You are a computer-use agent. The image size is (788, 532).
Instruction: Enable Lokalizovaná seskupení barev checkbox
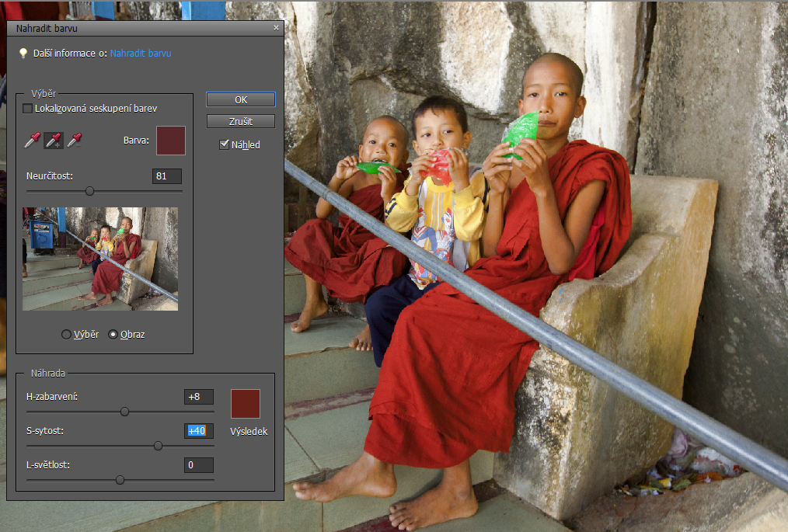pyautogui.click(x=28, y=109)
